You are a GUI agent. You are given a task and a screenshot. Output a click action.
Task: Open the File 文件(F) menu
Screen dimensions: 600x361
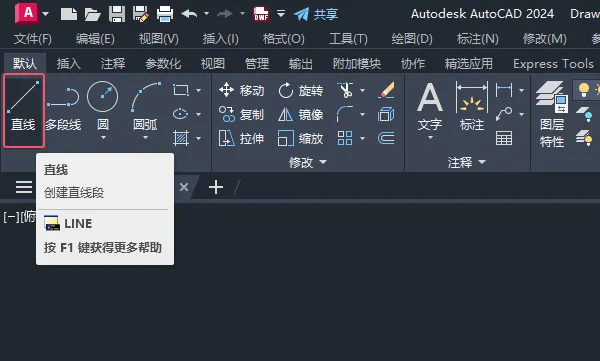(x=33, y=39)
